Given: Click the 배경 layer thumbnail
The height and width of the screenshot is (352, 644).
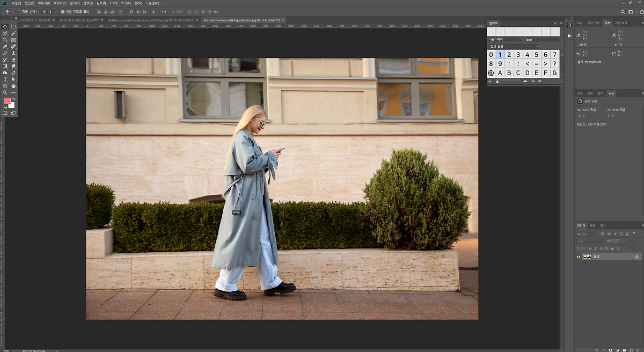Looking at the screenshot, I should tap(587, 257).
